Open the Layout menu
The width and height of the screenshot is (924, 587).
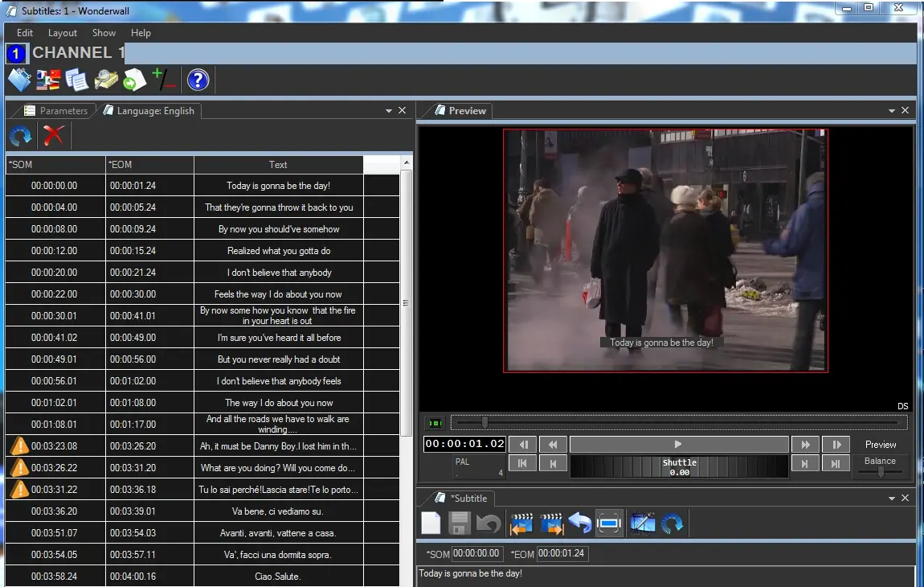tap(63, 33)
